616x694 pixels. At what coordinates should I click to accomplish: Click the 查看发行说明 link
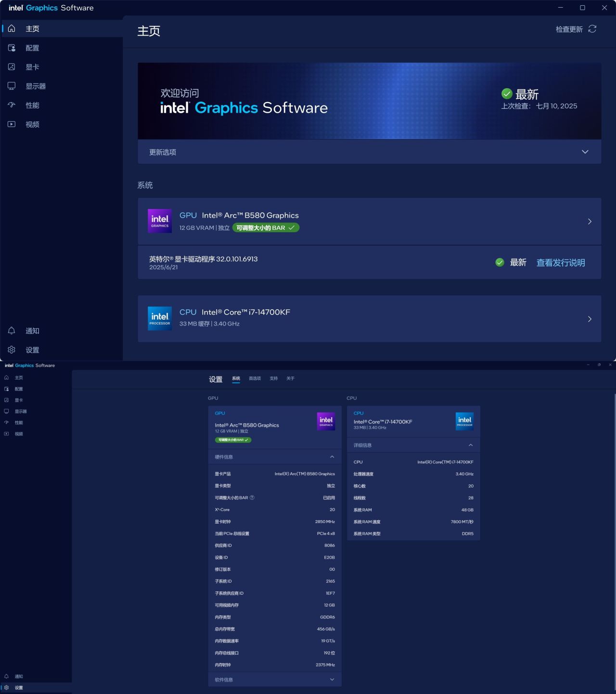click(x=561, y=262)
